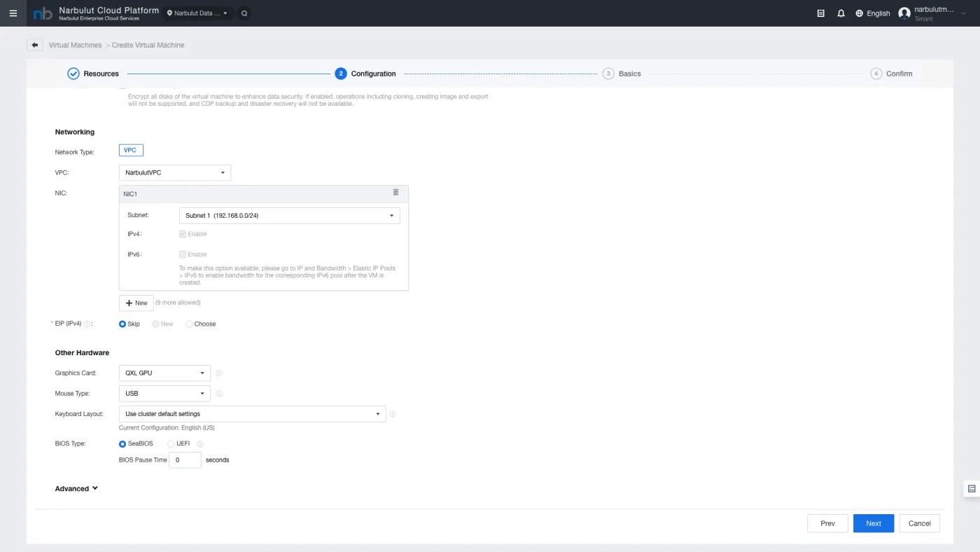Image resolution: width=980 pixels, height=552 pixels.
Task: Open the VPC dropdown
Action: 175,172
